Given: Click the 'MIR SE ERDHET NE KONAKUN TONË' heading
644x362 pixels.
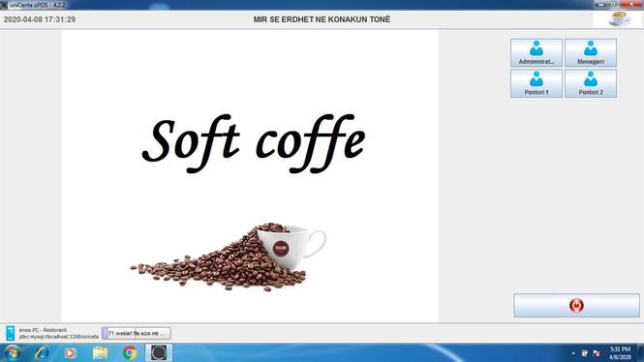Looking at the screenshot, I should (x=322, y=19).
